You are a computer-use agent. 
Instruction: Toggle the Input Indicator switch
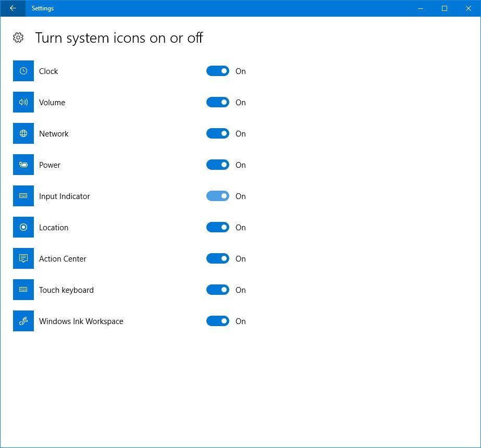pos(217,196)
